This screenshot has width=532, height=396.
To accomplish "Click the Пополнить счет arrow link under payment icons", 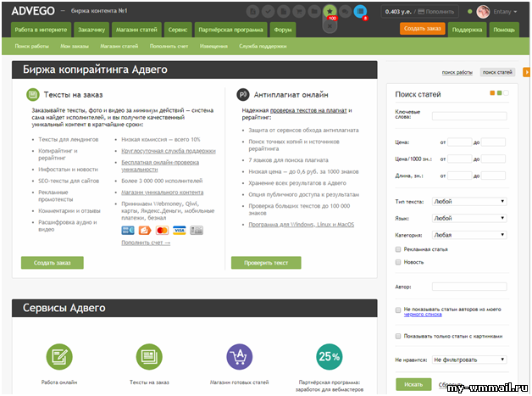I will pos(146,243).
